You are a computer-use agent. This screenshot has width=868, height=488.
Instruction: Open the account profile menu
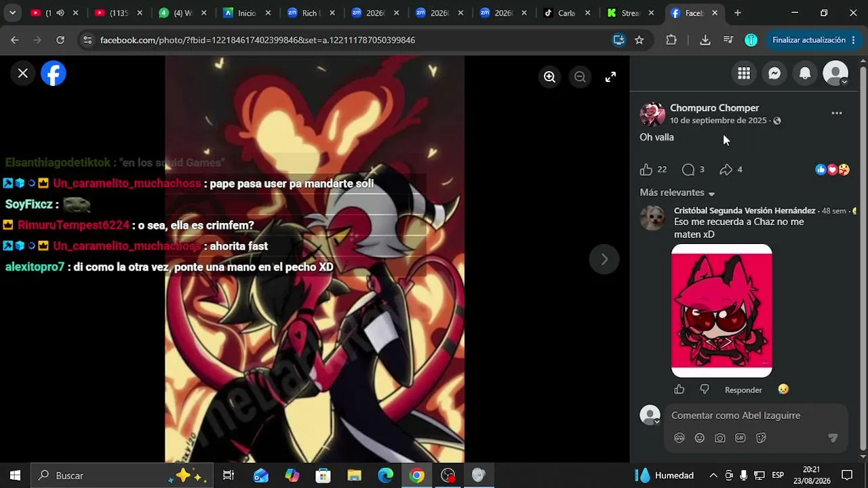[x=835, y=73]
